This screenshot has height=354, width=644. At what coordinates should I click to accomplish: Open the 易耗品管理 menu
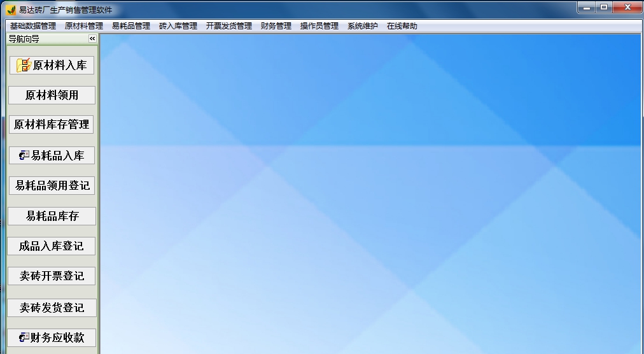pyautogui.click(x=131, y=26)
